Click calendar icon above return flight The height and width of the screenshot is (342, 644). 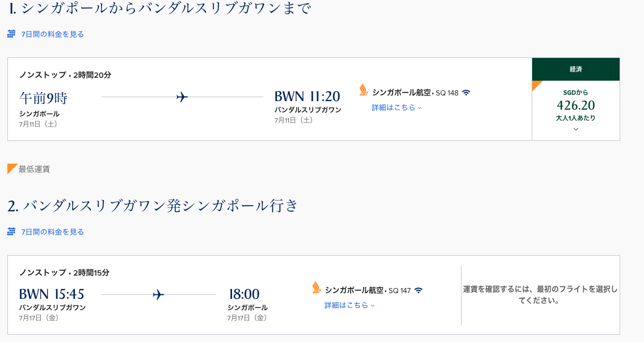tap(11, 232)
